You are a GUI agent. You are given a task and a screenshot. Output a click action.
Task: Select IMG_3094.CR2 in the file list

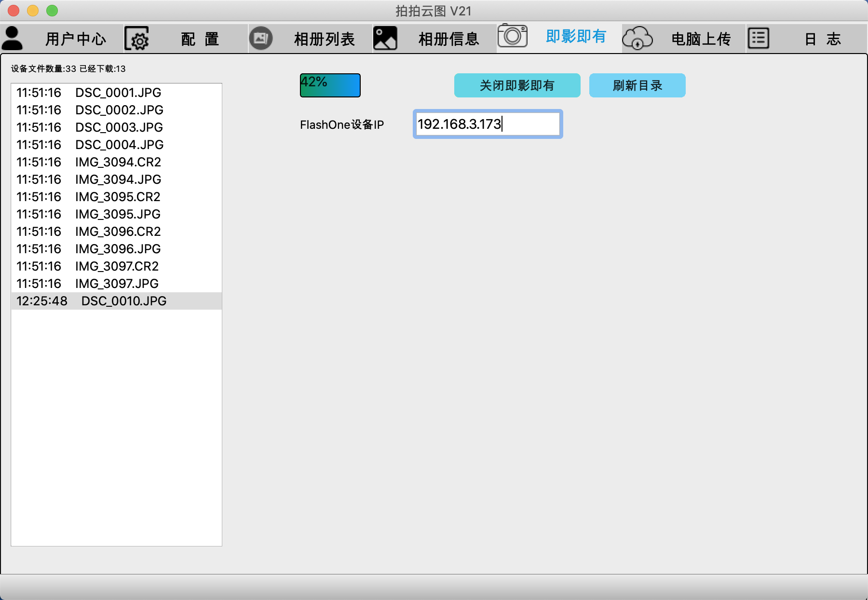click(x=118, y=162)
